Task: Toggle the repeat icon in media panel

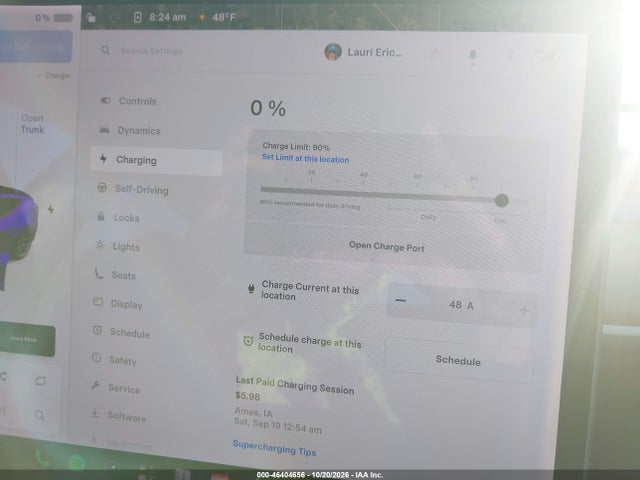Action: pos(40,381)
